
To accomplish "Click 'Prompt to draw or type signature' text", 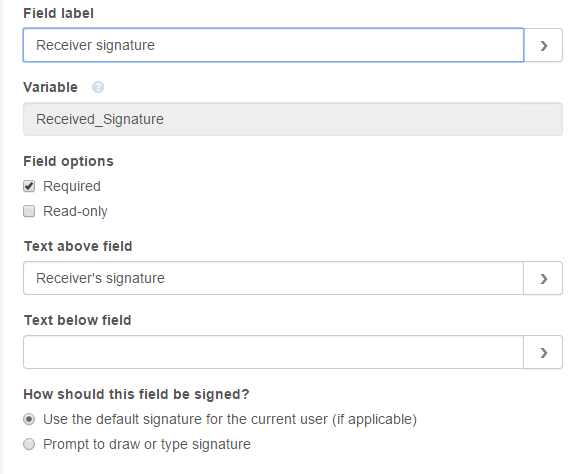I will click(x=147, y=444).
